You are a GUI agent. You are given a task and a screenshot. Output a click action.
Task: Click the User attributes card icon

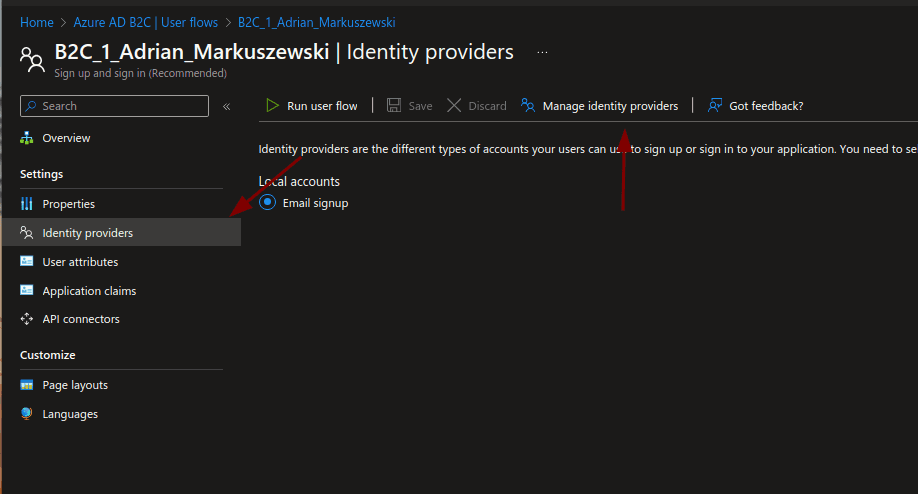(26, 261)
